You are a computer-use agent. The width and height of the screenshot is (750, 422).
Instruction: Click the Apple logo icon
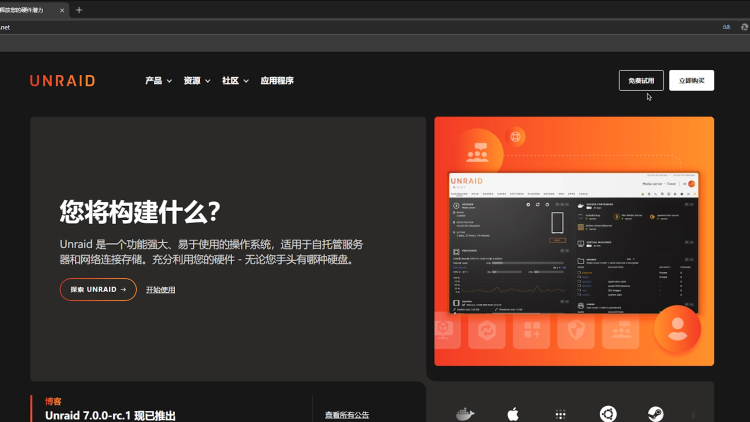tap(513, 414)
